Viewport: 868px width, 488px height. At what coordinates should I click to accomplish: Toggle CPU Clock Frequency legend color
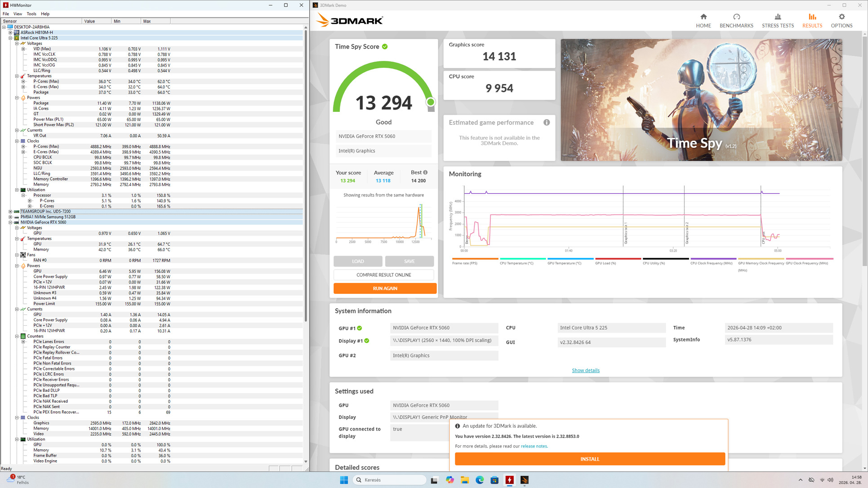pyautogui.click(x=713, y=259)
